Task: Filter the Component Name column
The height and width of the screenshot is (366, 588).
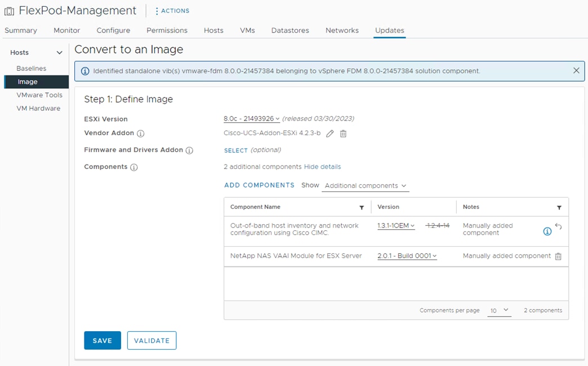Action: click(362, 207)
